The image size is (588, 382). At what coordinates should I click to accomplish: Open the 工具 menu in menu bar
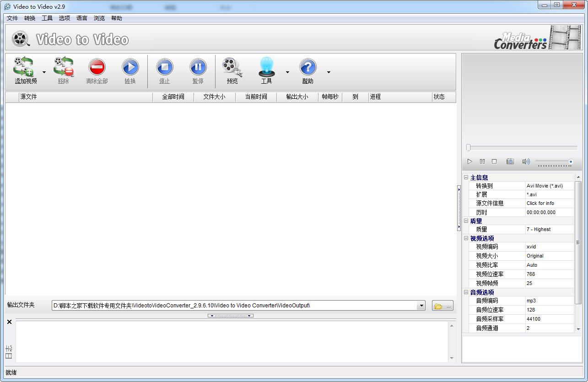pos(47,18)
